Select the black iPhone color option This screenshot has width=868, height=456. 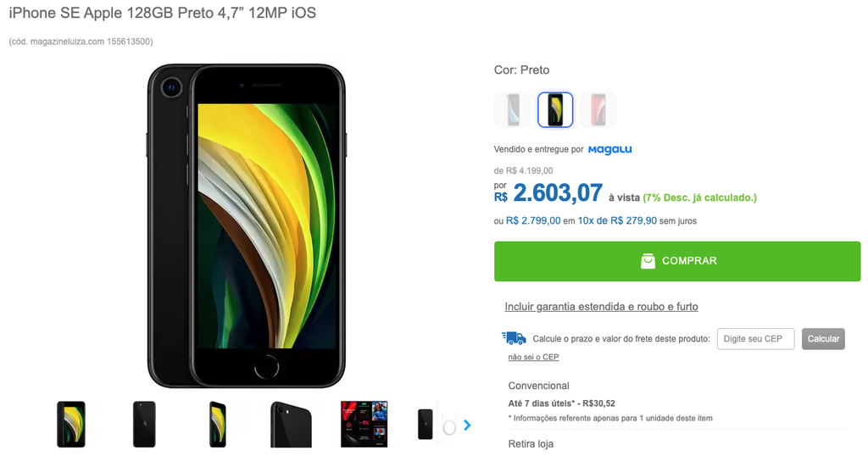tap(555, 109)
